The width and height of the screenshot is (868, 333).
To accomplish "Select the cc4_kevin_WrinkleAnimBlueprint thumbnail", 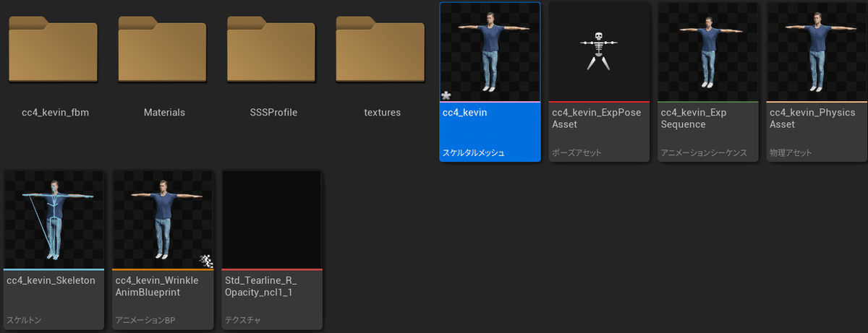I will [x=163, y=220].
